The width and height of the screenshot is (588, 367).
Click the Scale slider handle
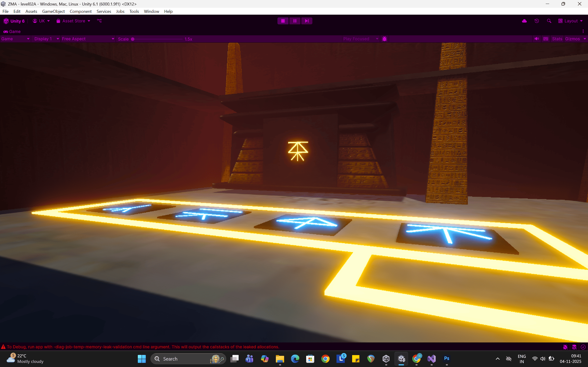(x=133, y=39)
